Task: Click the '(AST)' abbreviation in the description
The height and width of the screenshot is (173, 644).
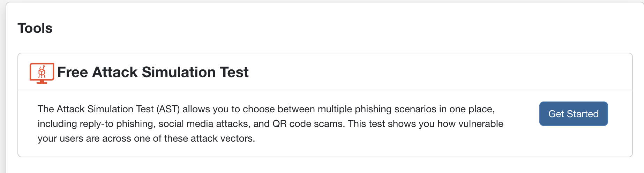Action: (168, 109)
